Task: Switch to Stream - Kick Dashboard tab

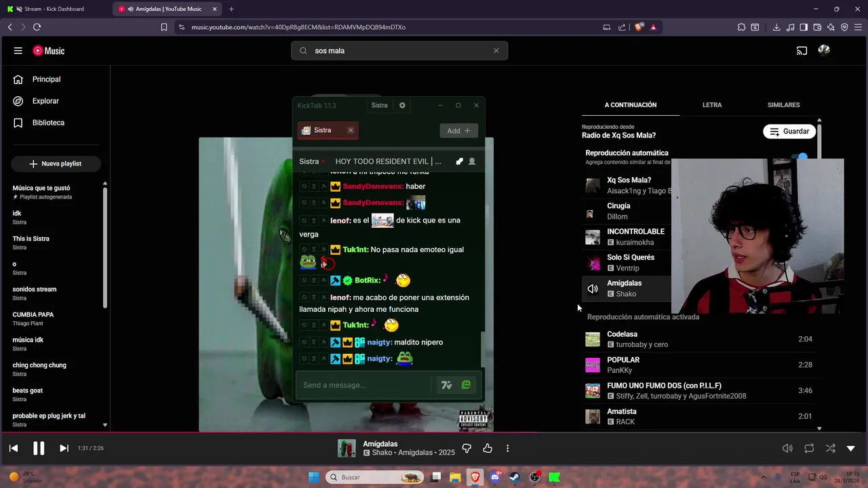Action: coord(54,9)
